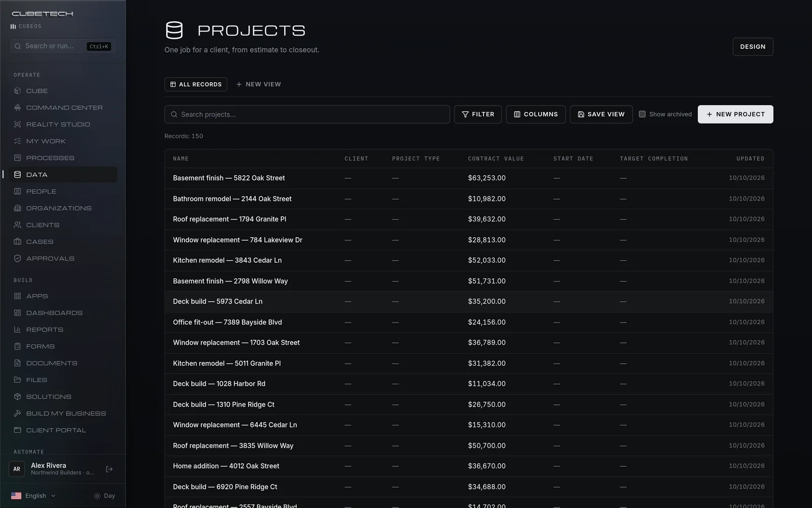Open project Basement finish — 5822 Oak Street
Screen dimensions: 812x508
[x=229, y=178]
